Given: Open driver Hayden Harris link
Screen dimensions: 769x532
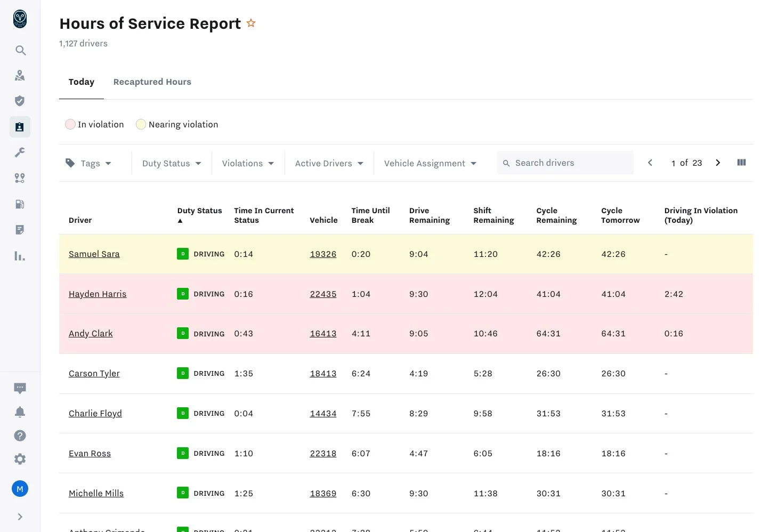Looking at the screenshot, I should click(x=98, y=294).
